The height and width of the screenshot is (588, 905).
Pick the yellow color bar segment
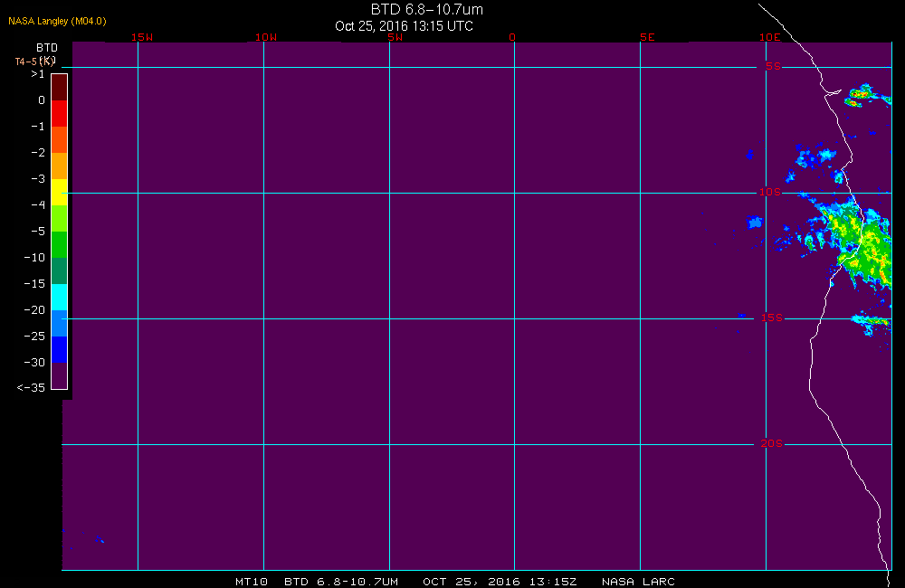pos(60,192)
